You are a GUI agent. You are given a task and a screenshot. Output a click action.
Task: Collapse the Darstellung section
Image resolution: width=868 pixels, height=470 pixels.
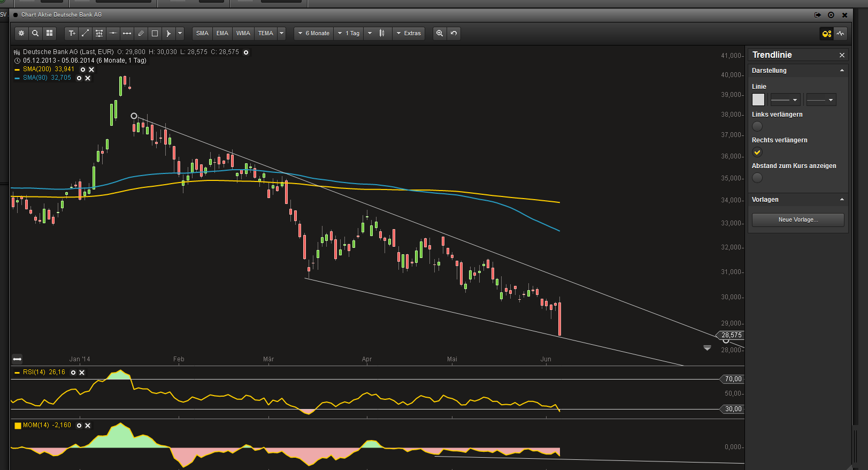coord(842,71)
